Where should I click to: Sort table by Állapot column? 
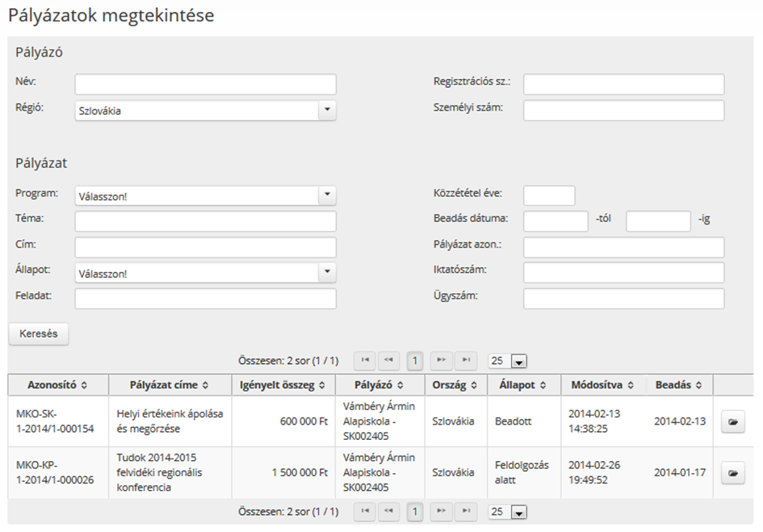pos(523,385)
